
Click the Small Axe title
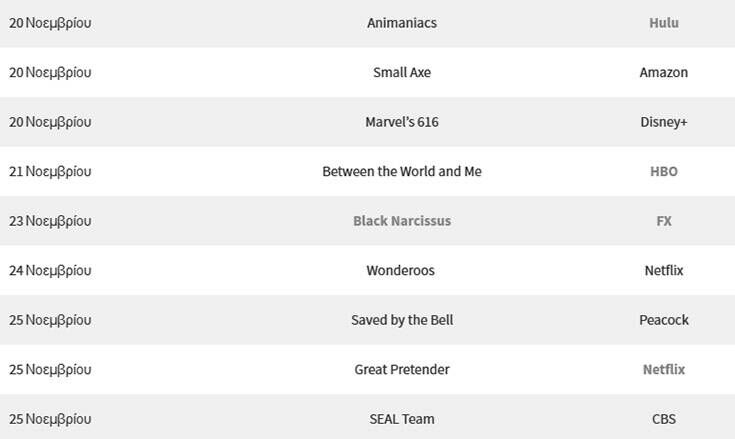pos(401,72)
